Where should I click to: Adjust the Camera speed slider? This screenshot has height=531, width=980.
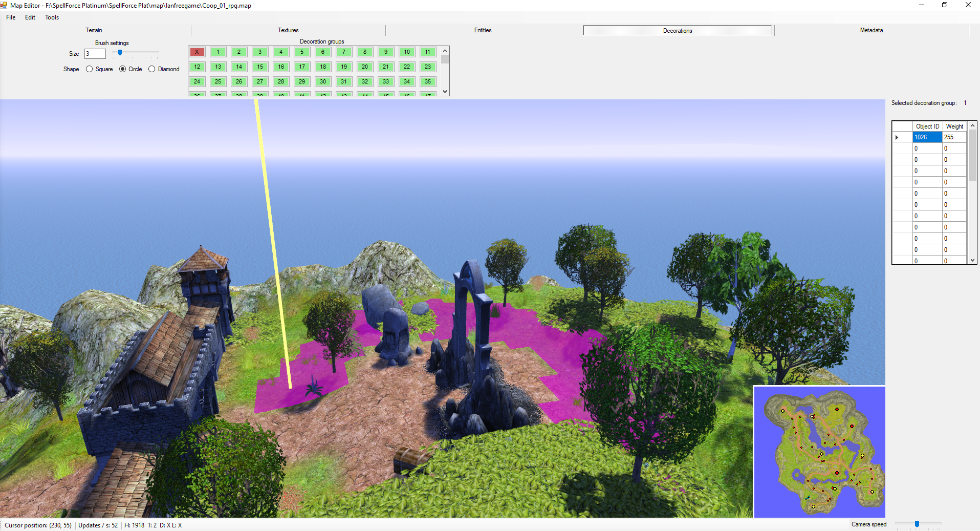[917, 524]
